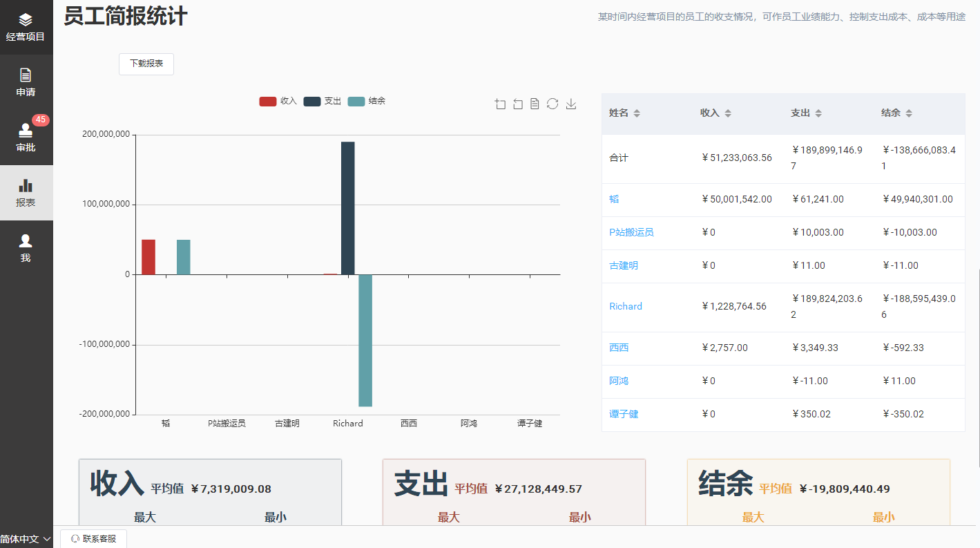Click the ￥49,940,301.00 balance cell
The width and height of the screenshot is (980, 548).
[917, 199]
